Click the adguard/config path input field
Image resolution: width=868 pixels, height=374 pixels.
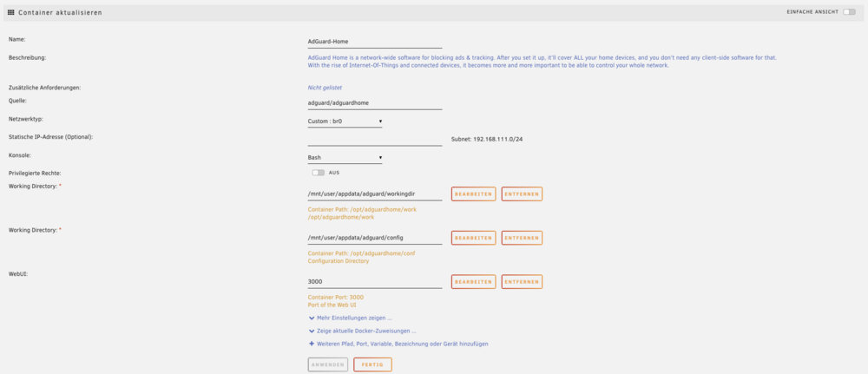(x=375, y=238)
